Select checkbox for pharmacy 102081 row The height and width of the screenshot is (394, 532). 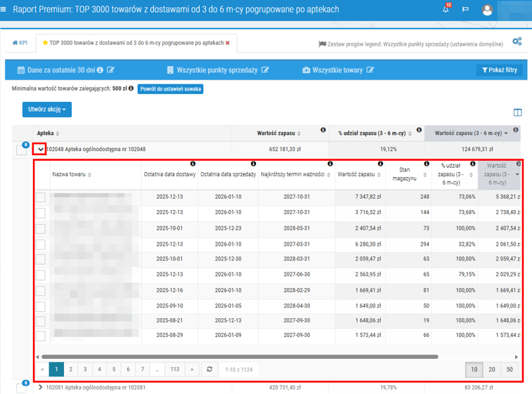[22, 388]
